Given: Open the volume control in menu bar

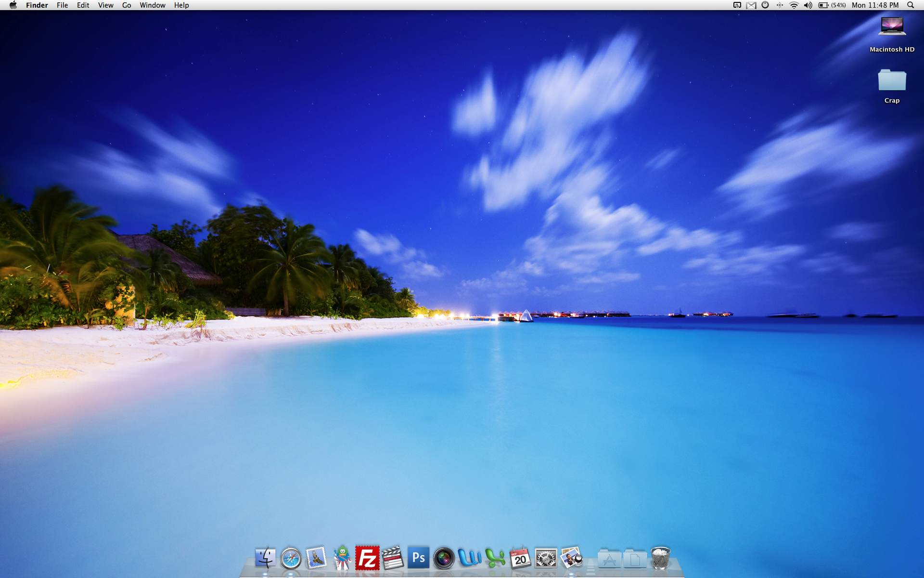Looking at the screenshot, I should [x=808, y=5].
